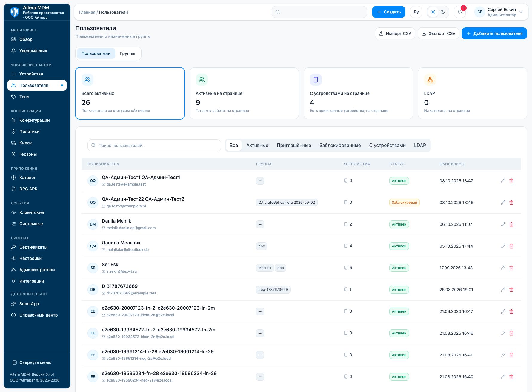Open the notifications bell in the top bar

(460, 12)
